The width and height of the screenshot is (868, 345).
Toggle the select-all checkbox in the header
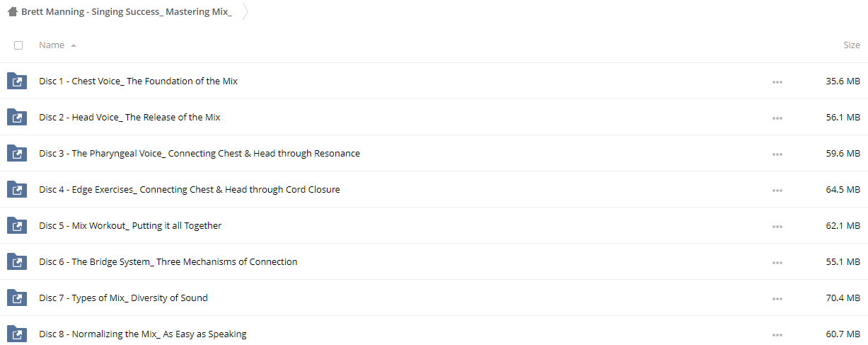18,45
